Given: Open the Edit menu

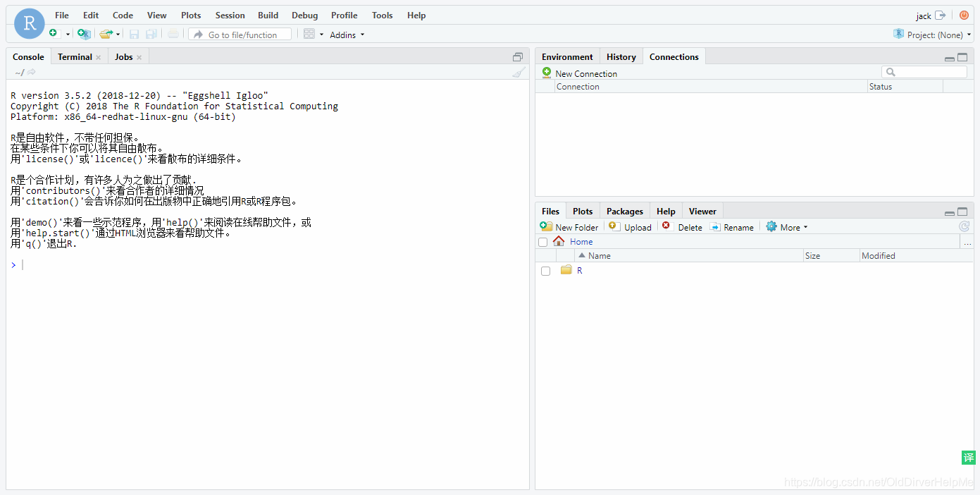Looking at the screenshot, I should [x=91, y=15].
